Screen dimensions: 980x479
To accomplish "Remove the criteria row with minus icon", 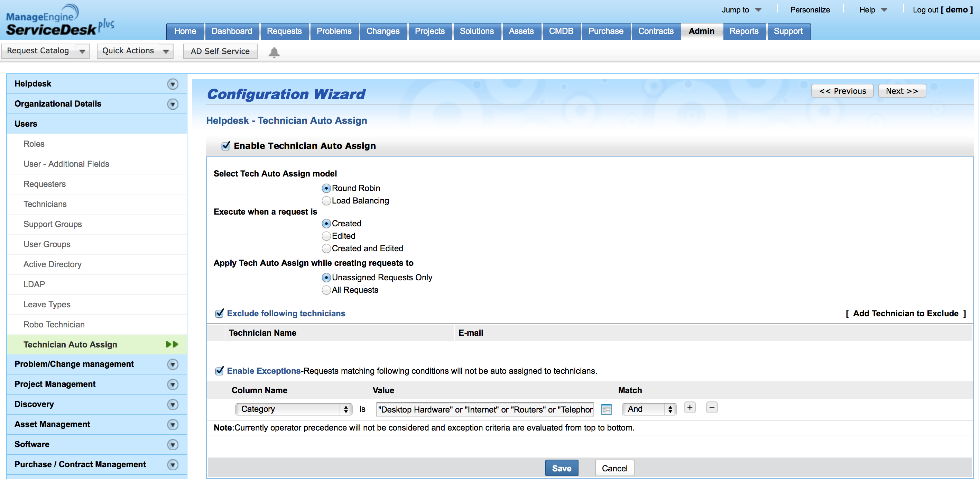I will (711, 407).
